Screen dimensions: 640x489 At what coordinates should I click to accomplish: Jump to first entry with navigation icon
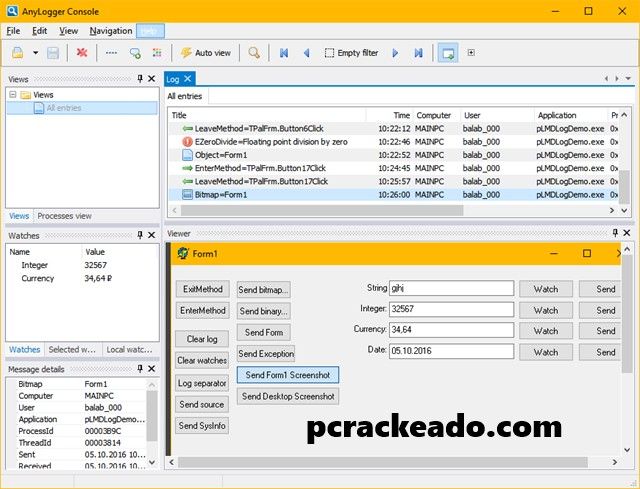(284, 52)
